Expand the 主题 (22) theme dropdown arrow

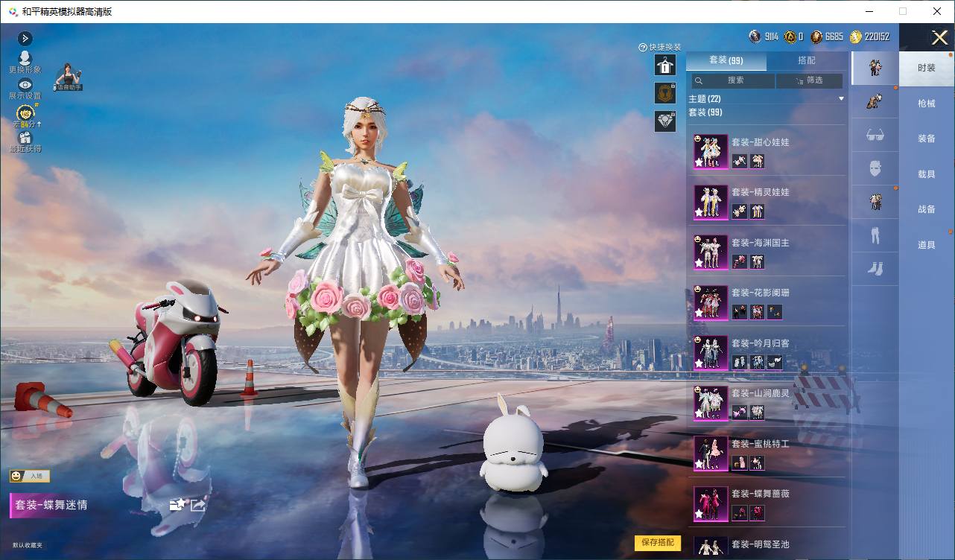click(841, 99)
